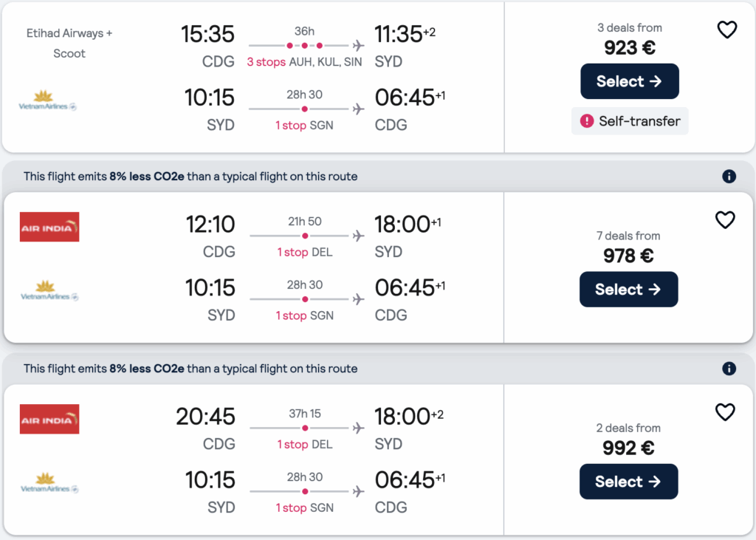Select the 992 € flight deal
The width and height of the screenshot is (756, 540).
point(628,482)
